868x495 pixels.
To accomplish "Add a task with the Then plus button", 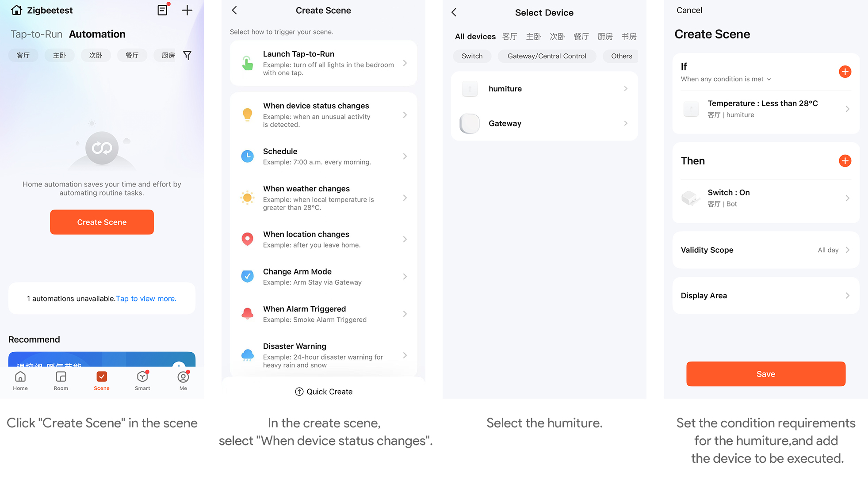I will [845, 161].
